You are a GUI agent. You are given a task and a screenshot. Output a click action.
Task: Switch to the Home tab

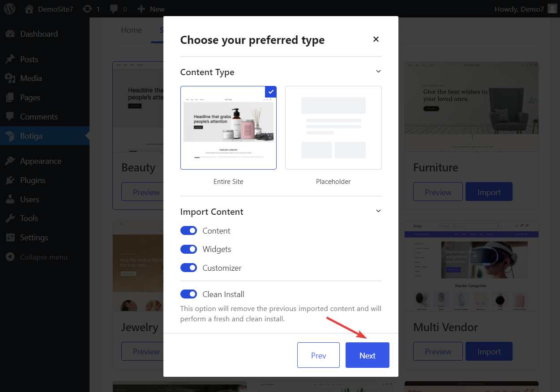pos(131,30)
